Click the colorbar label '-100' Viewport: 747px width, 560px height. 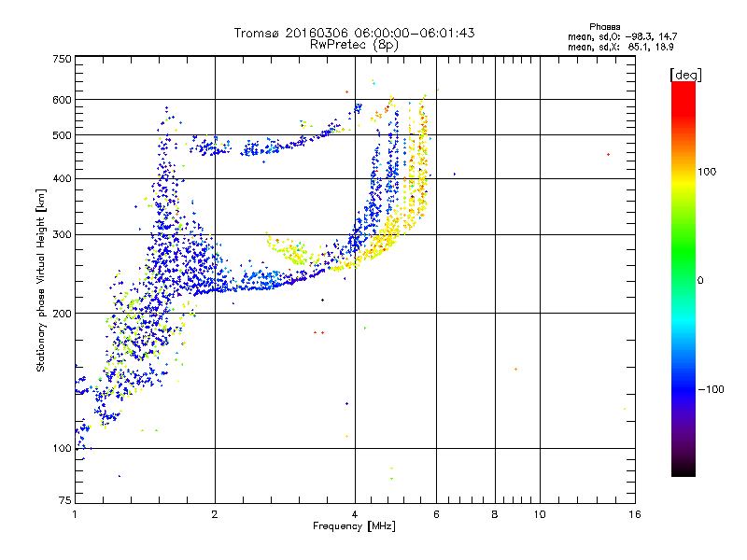[712, 389]
